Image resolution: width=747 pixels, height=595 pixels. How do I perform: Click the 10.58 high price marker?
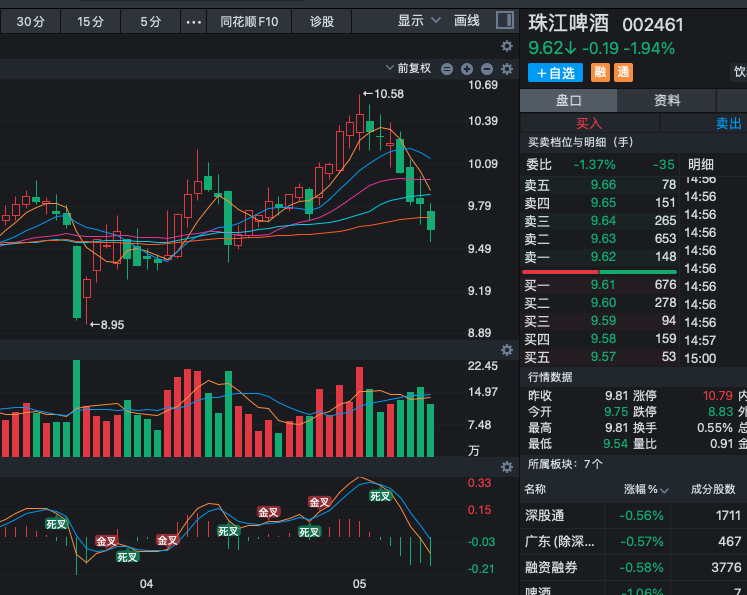click(x=384, y=94)
